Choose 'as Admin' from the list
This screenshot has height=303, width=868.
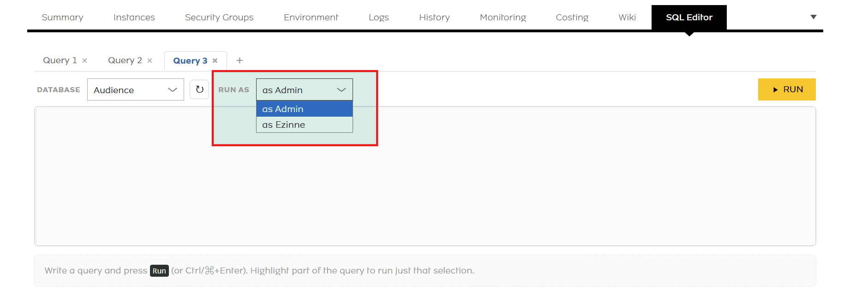tap(305, 109)
